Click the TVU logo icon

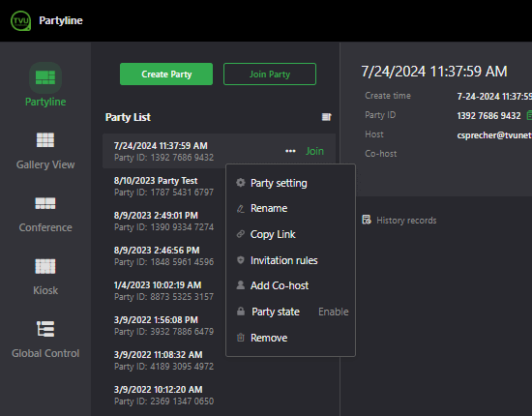(20, 20)
